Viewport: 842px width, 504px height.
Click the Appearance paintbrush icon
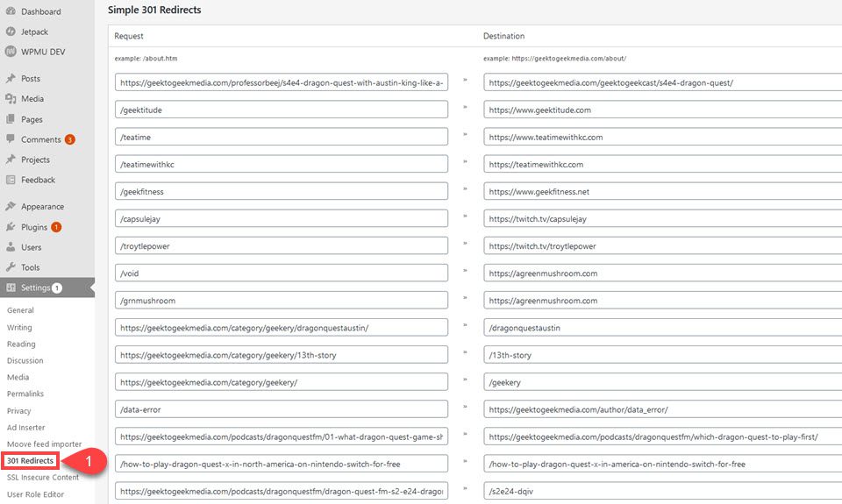(x=11, y=206)
